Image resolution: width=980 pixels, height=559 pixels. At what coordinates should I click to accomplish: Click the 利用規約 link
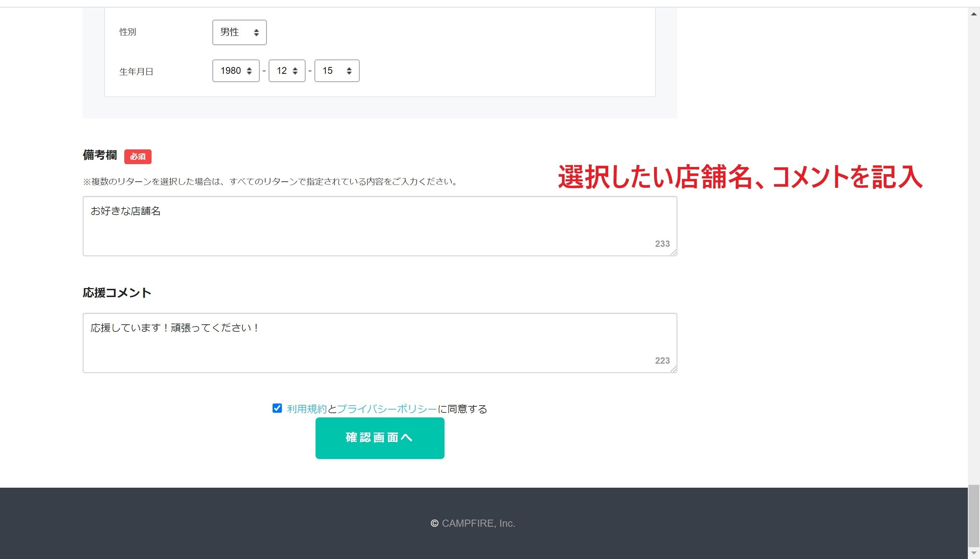(307, 409)
